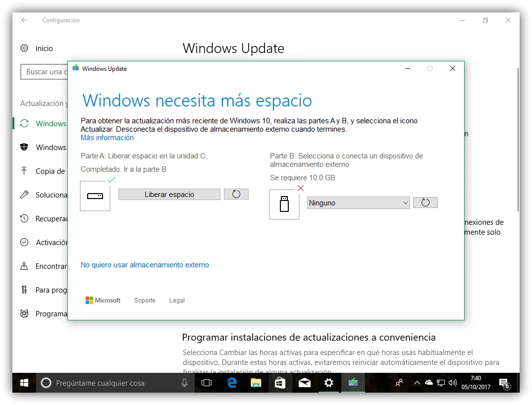The height and width of the screenshot is (405, 532).
Task: Click the Windows Update sync arrows sidebar icon
Action: pyautogui.click(x=24, y=123)
